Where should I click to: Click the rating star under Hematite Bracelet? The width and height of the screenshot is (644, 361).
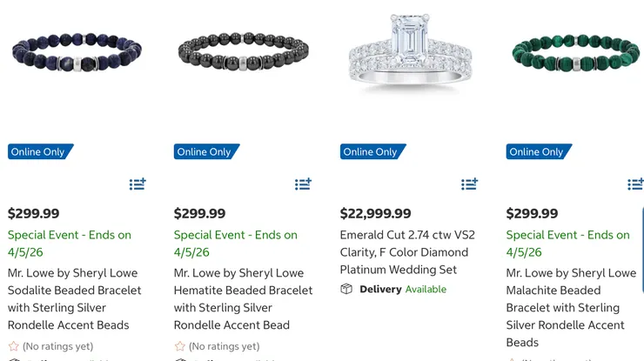point(180,345)
